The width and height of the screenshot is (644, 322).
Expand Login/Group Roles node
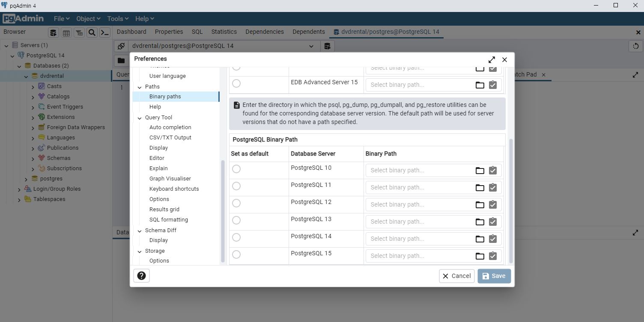click(19, 189)
